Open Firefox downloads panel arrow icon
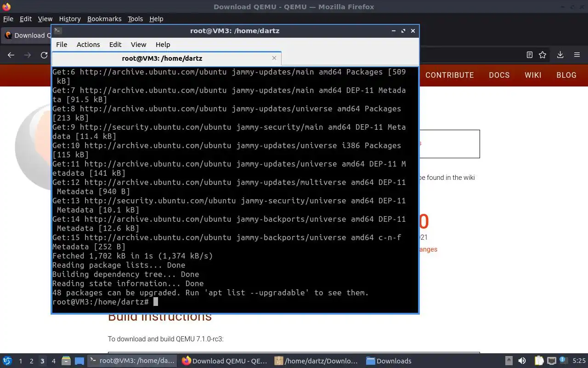This screenshot has width=588, height=368. pyautogui.click(x=560, y=55)
